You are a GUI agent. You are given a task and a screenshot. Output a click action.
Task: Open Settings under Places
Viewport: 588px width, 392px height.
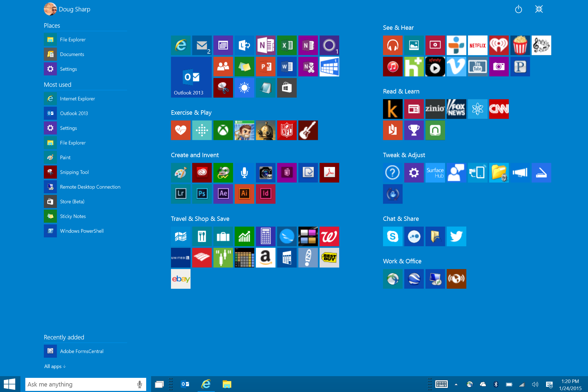click(85, 69)
